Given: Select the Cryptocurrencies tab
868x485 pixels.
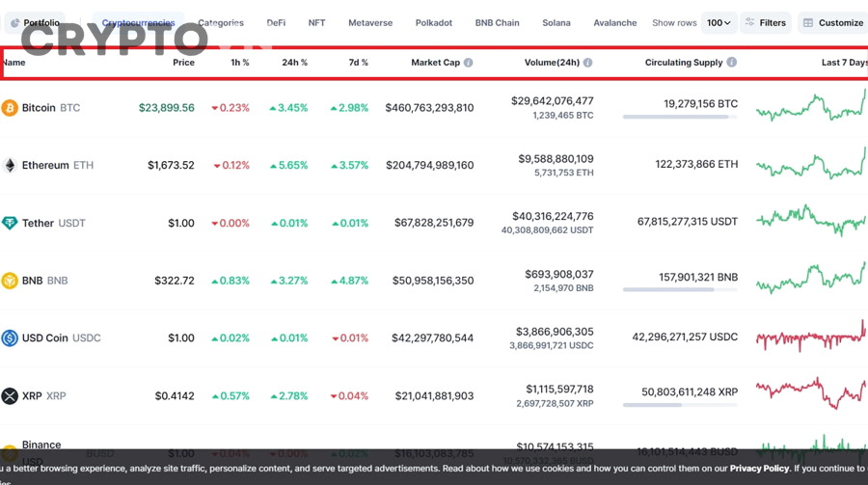Looking at the screenshot, I should coord(138,23).
